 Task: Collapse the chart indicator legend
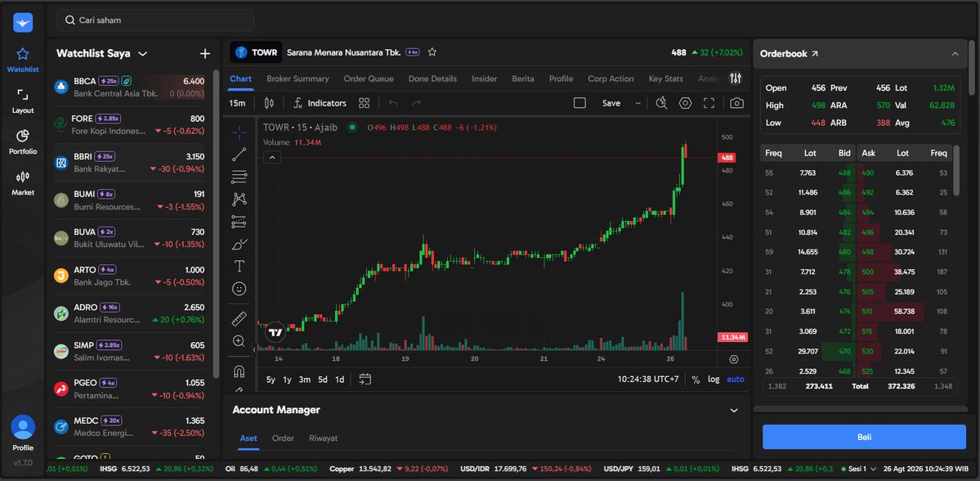(272, 158)
